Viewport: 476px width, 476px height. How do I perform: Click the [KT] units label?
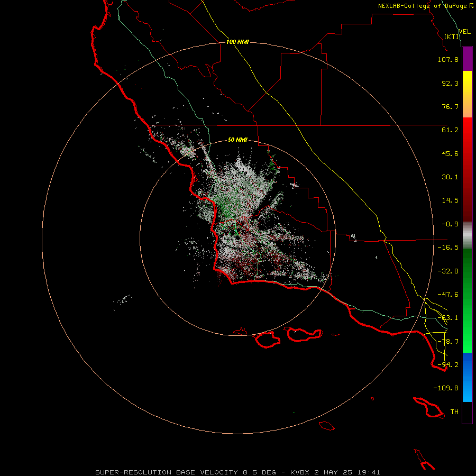pyautogui.click(x=452, y=36)
